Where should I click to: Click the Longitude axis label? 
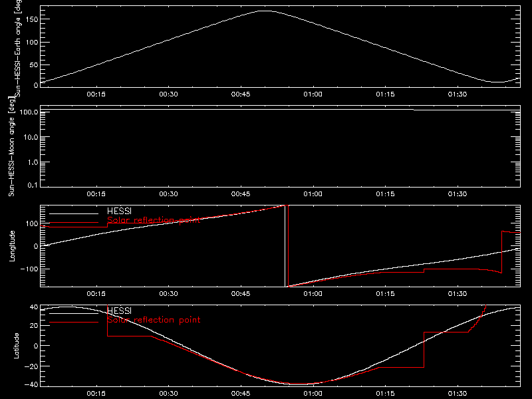click(12, 246)
